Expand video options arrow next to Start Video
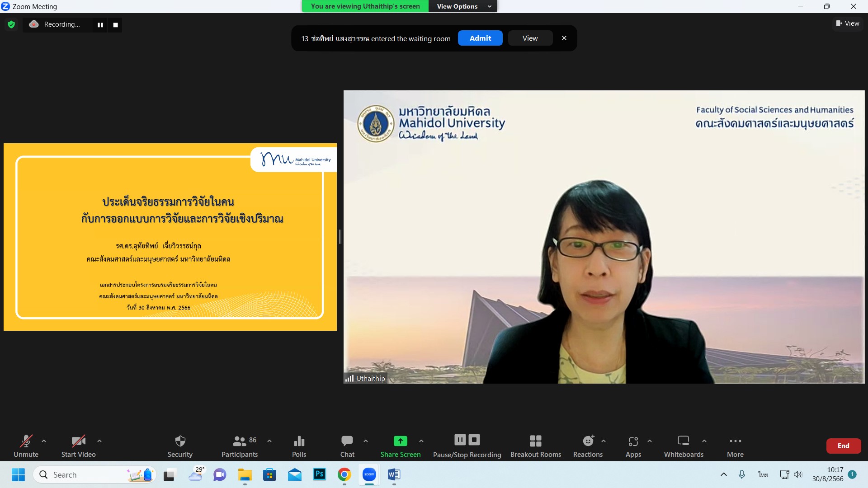 [99, 441]
